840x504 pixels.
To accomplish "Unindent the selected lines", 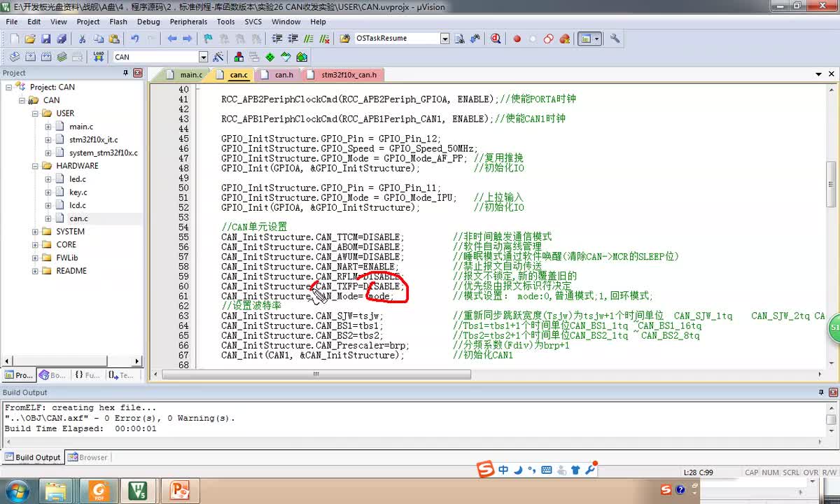I will 293,38.
